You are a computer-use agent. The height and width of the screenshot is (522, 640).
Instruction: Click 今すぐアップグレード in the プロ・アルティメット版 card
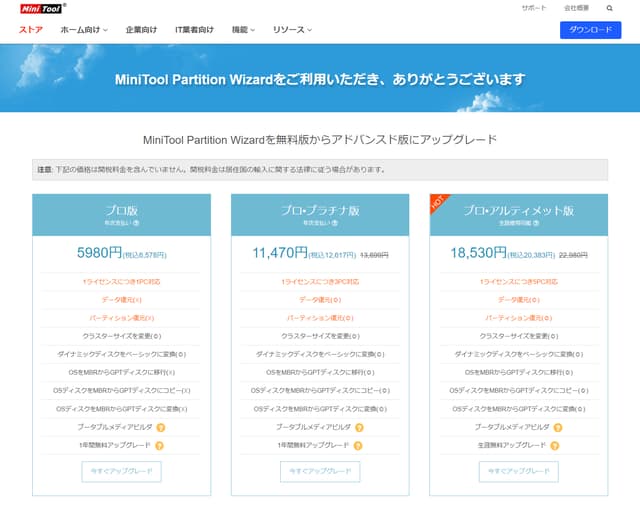click(519, 471)
